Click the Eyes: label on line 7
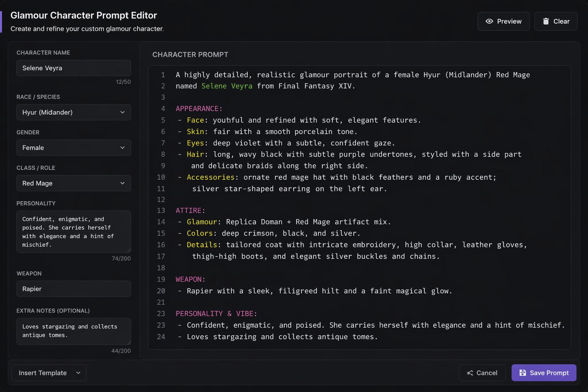Screen dimensions: 588x392 [x=197, y=143]
